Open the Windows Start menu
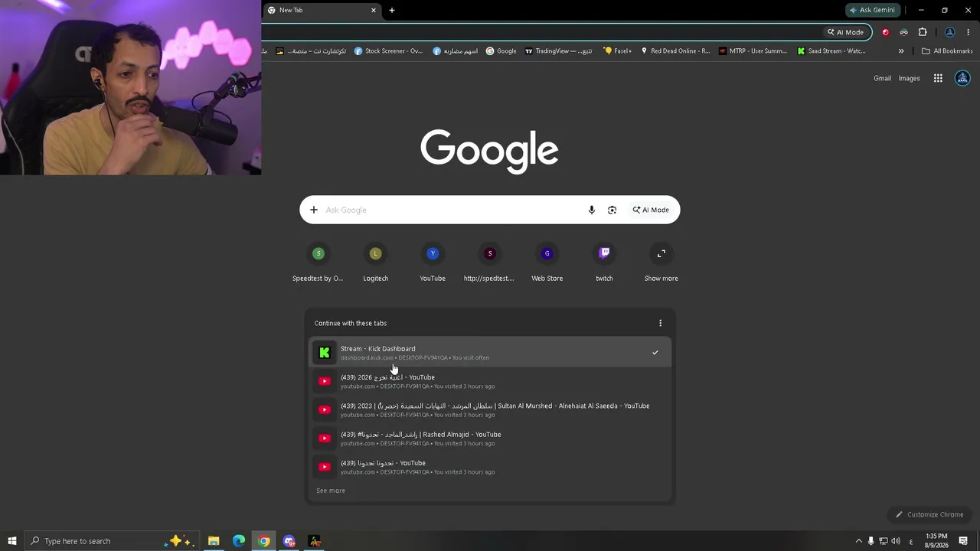This screenshot has height=551, width=980. 12,541
